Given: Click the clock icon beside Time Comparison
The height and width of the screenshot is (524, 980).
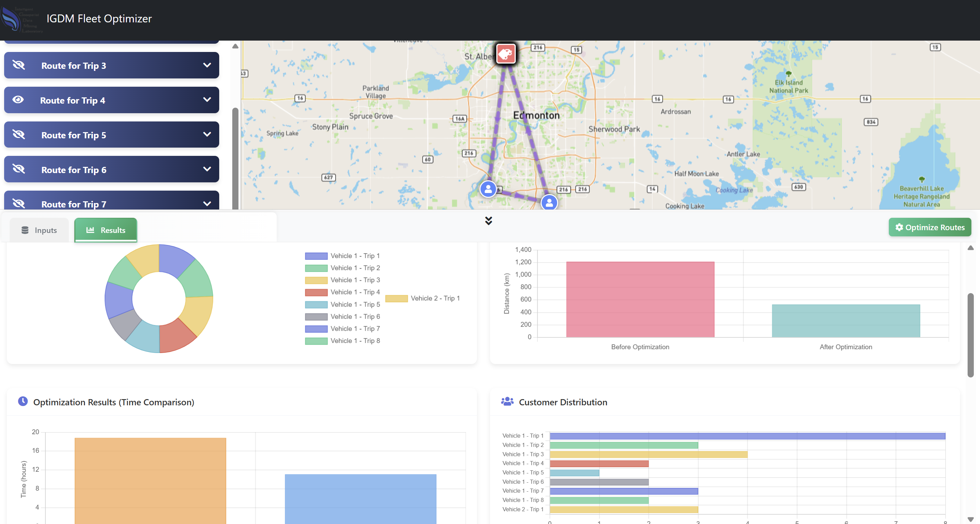Looking at the screenshot, I should [x=23, y=402].
